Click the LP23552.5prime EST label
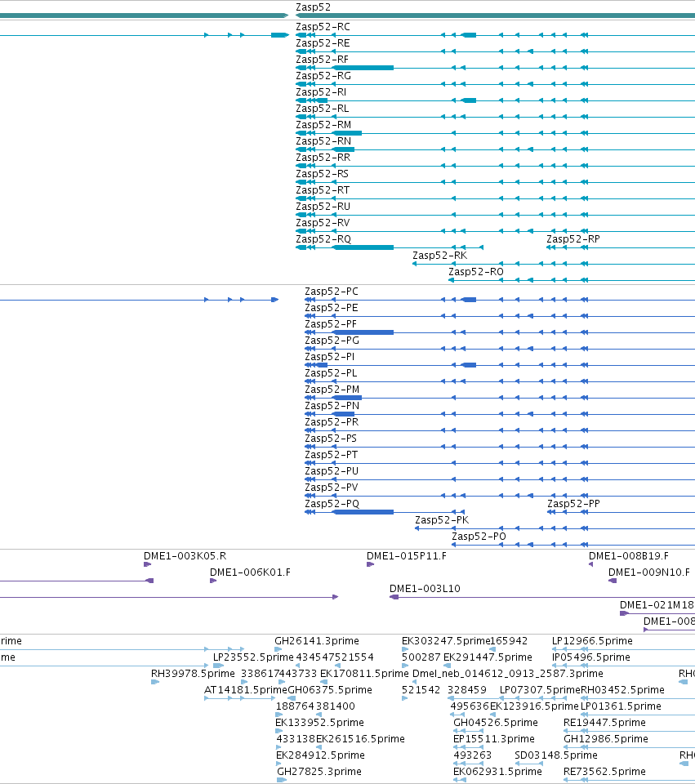Viewport: 695px width, 784px height. pos(253,657)
